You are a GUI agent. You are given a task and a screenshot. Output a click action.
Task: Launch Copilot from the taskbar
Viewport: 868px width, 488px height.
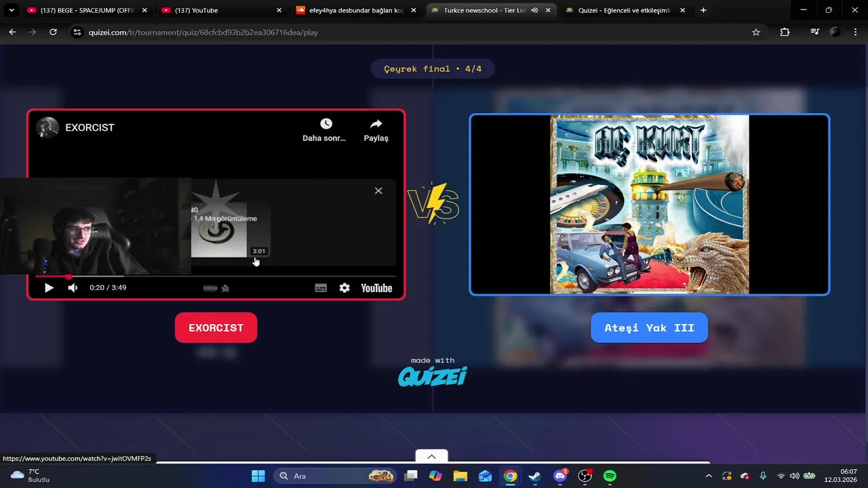pos(435,476)
